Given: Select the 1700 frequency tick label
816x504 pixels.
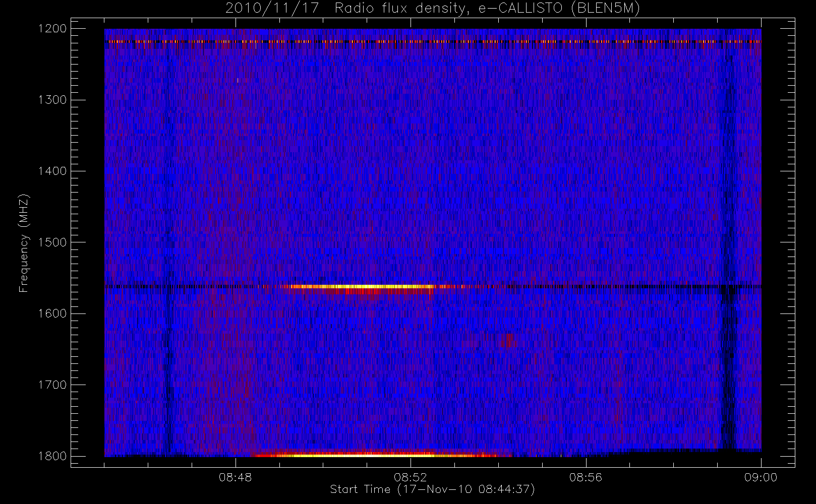Looking at the screenshot, I should 52,385.
